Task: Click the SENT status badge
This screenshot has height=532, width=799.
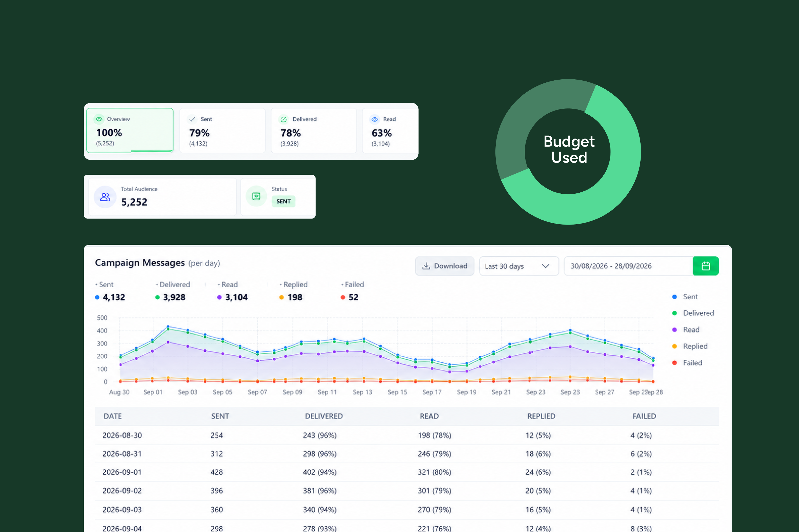Action: click(283, 201)
